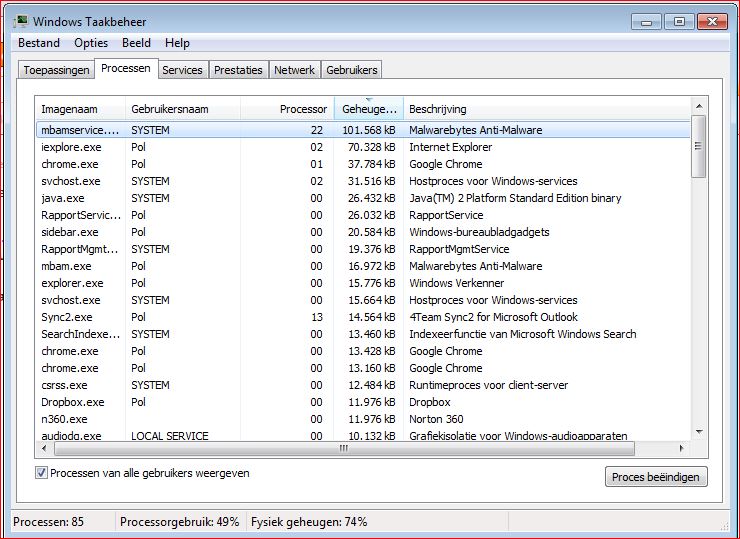Switch to the Toepassingen tab

coord(56,70)
